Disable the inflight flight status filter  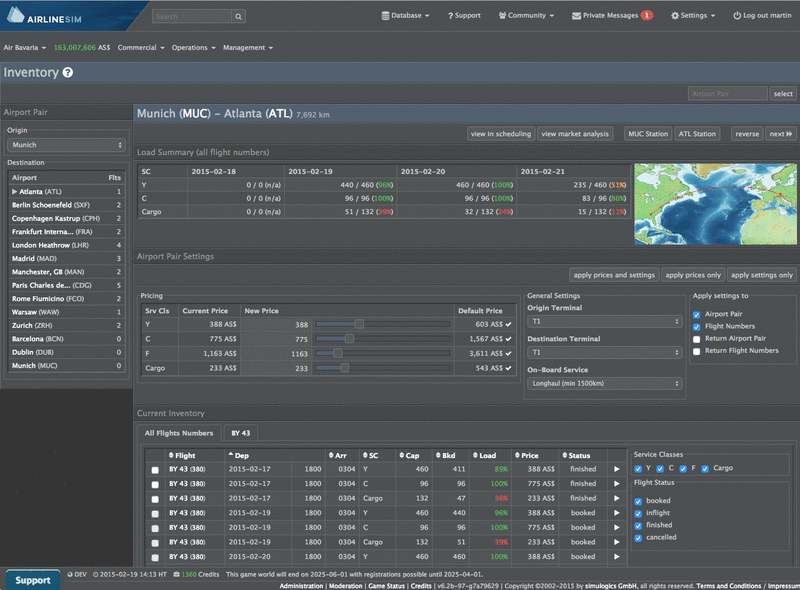tap(638, 513)
